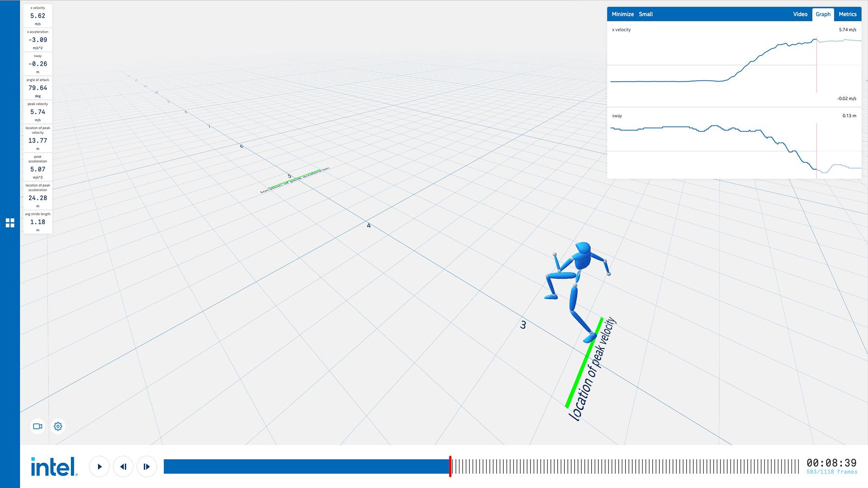Click the 503/1118 frames counter
Image resolution: width=868 pixels, height=488 pixels.
[831, 472]
